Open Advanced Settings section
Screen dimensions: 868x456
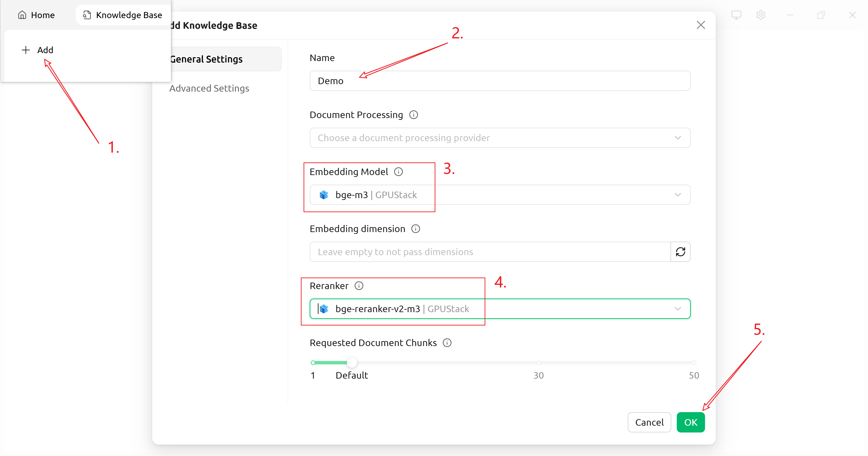click(x=209, y=88)
